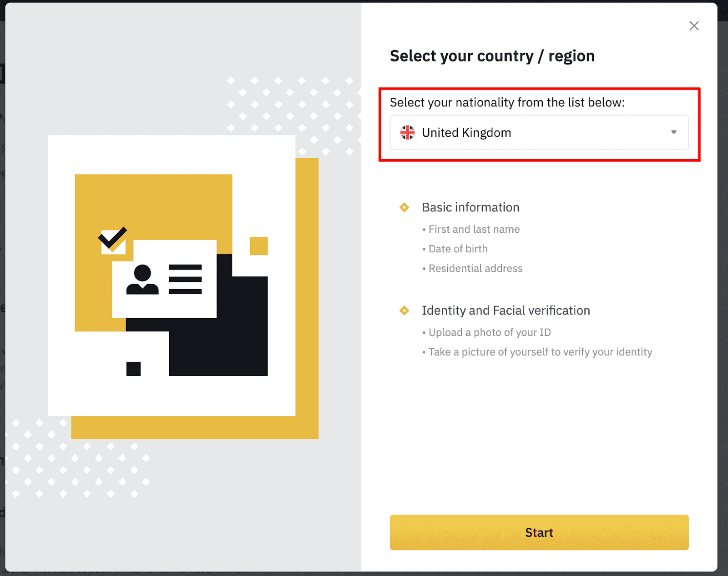Click the dropdown chevron arrow
The image size is (728, 576).
click(x=674, y=132)
